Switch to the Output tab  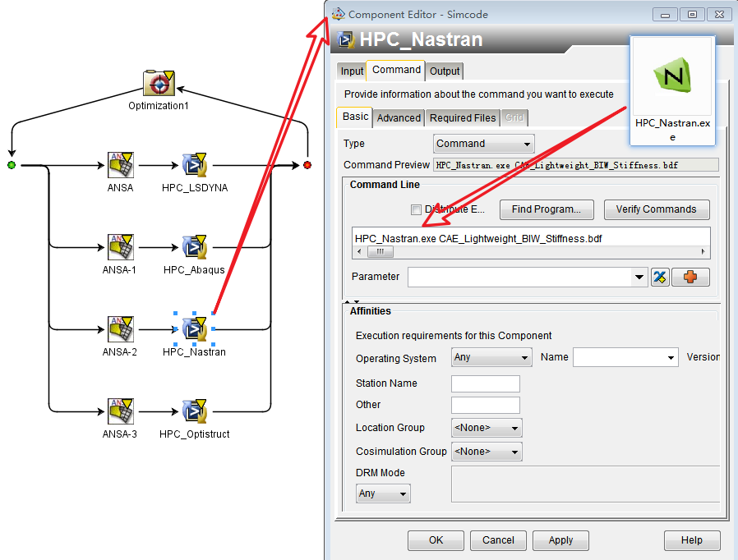[445, 71]
